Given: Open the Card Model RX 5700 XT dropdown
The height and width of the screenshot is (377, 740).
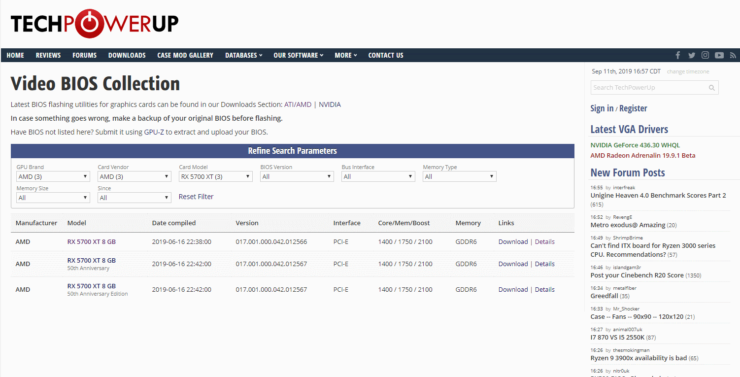Looking at the screenshot, I should pos(215,176).
